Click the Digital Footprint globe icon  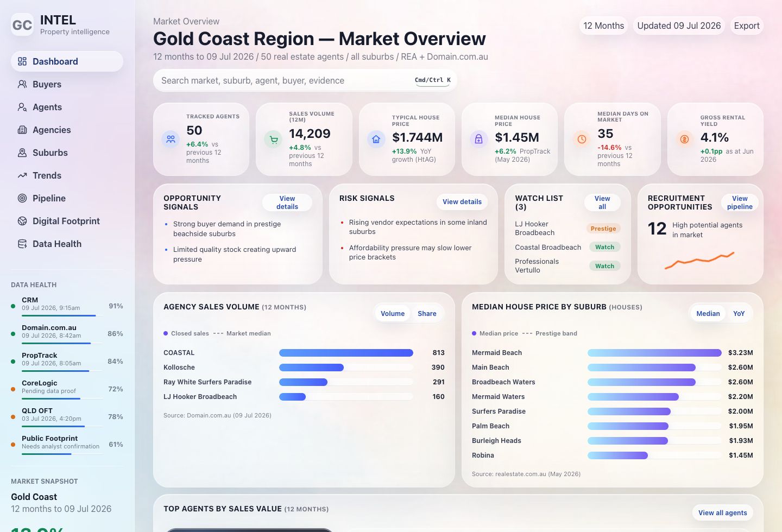pyautogui.click(x=22, y=221)
